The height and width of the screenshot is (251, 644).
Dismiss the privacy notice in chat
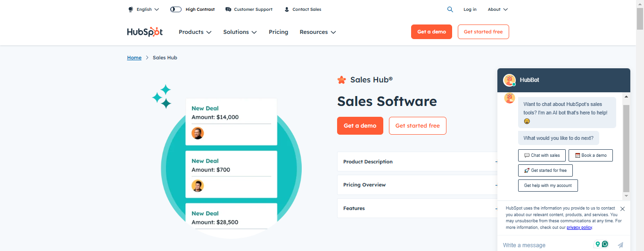(622, 209)
